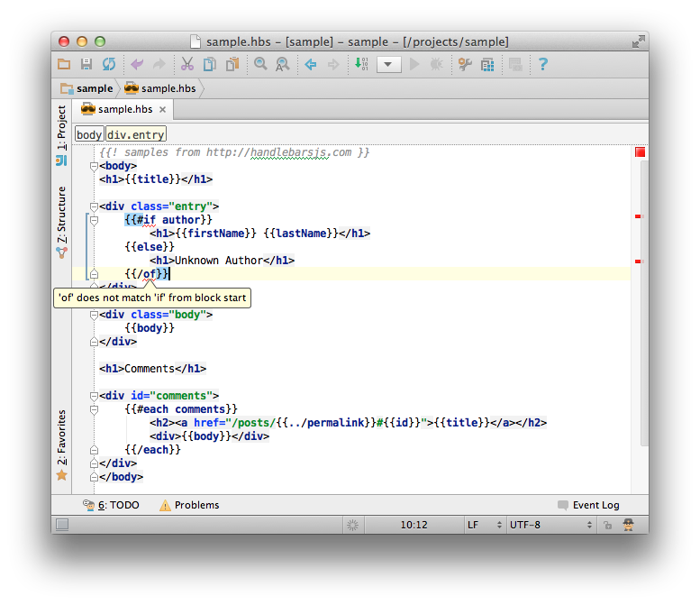Change UTF-8 file encoding dropdown

[x=550, y=525]
